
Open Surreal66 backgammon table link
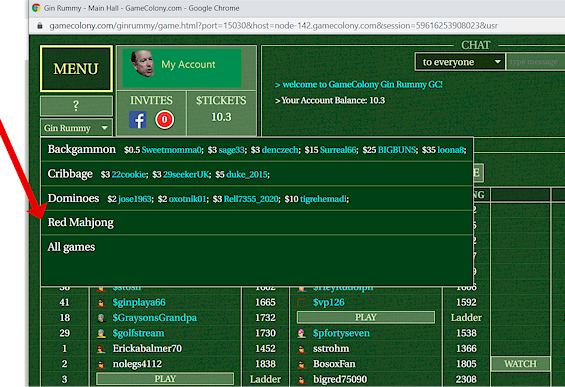pos(338,150)
